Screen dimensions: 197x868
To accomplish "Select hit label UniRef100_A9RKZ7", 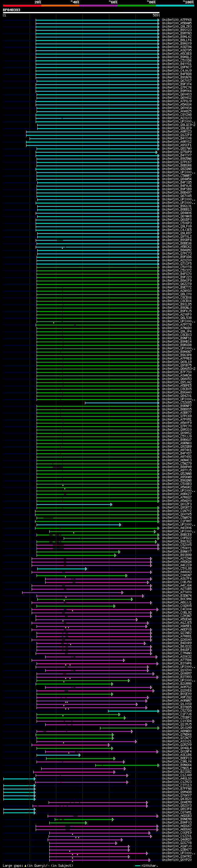I will pos(176,494).
